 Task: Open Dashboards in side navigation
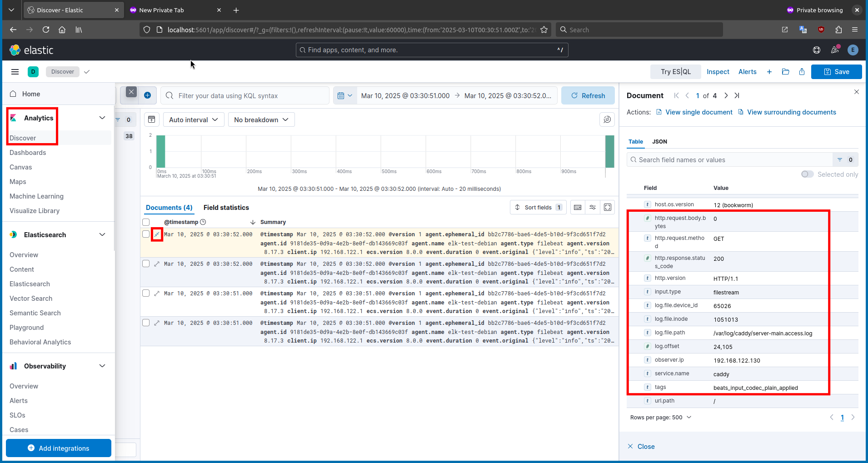28,153
